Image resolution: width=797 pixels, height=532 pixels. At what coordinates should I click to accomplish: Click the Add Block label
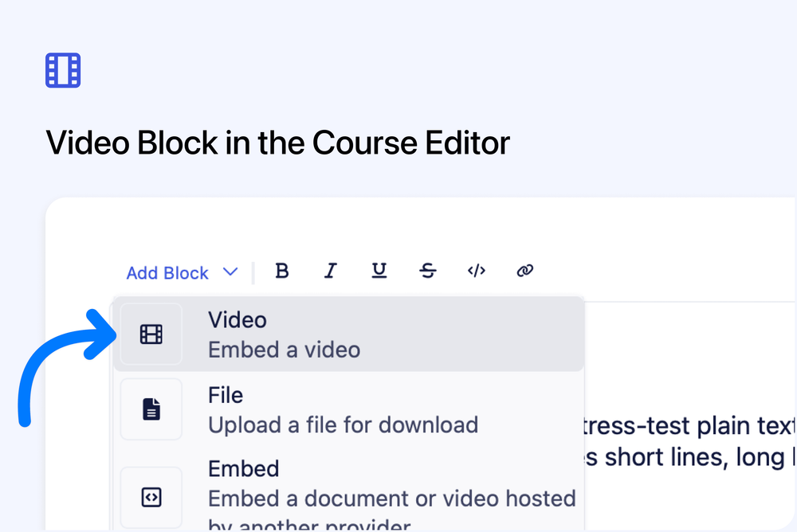click(167, 272)
